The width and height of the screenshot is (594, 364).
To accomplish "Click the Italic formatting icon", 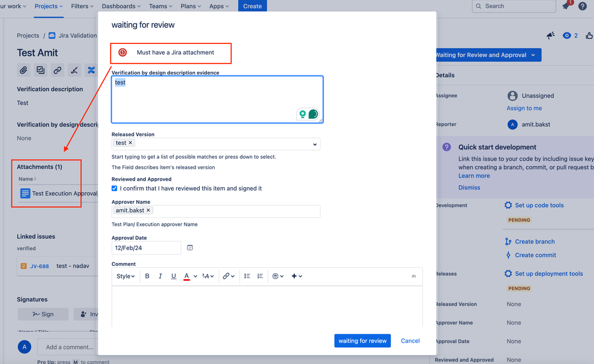I will click(161, 276).
